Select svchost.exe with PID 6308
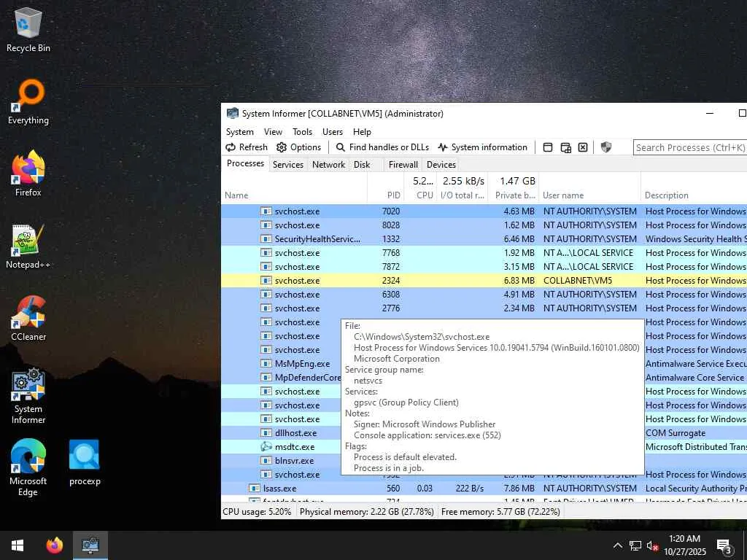 click(484, 295)
